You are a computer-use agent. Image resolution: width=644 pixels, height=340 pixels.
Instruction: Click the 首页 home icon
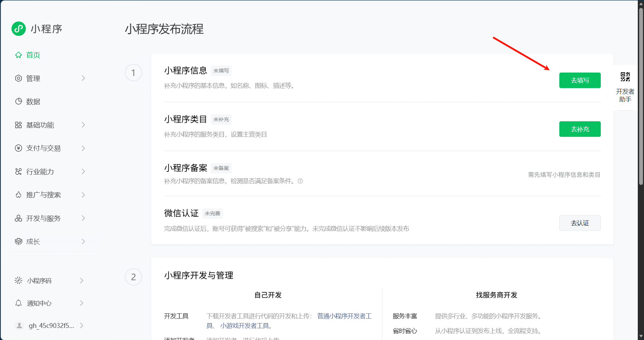pyautogui.click(x=18, y=55)
